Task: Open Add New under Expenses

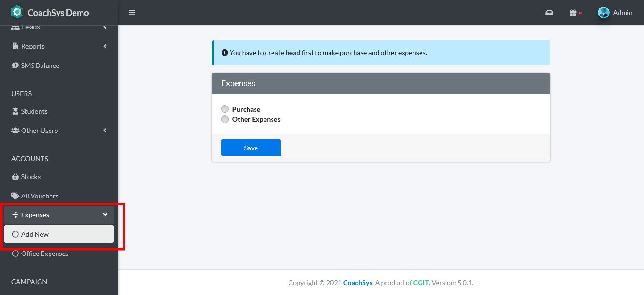Action: (x=35, y=234)
